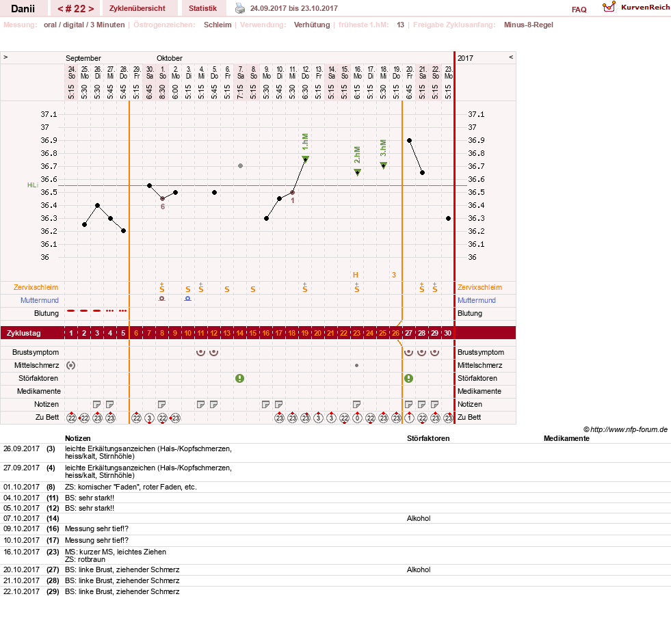This screenshot has width=671, height=644.
Task: Click the right Muttermund row label
Action: 476,300
